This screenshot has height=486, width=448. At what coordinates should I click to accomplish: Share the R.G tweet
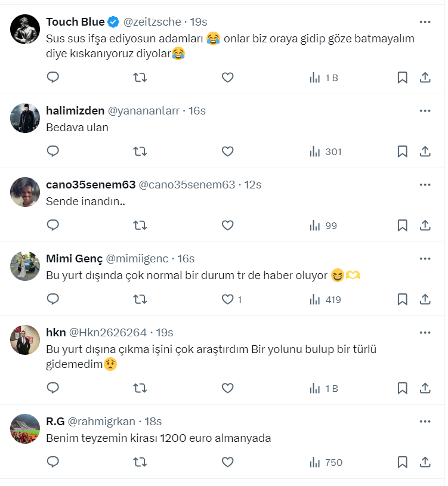point(425,462)
